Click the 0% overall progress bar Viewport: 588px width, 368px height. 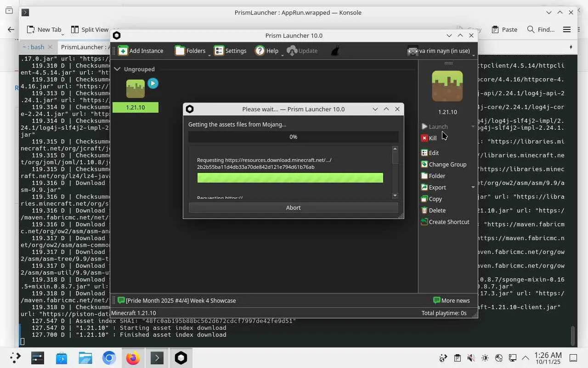pos(293,137)
